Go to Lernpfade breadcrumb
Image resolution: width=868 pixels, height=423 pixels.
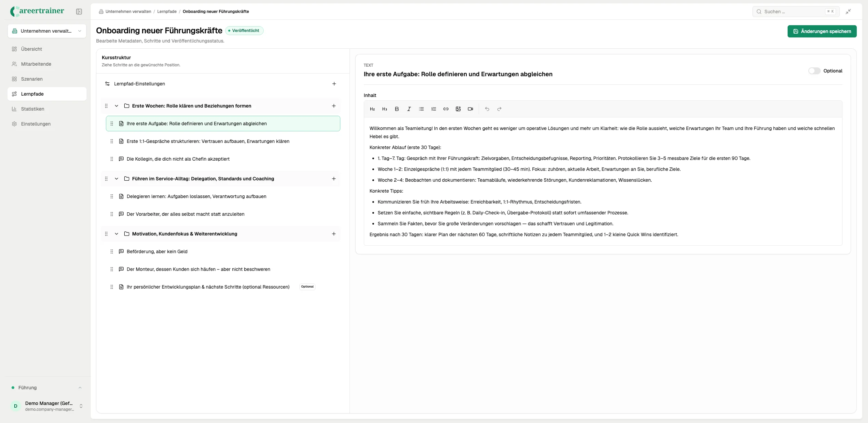tap(167, 12)
